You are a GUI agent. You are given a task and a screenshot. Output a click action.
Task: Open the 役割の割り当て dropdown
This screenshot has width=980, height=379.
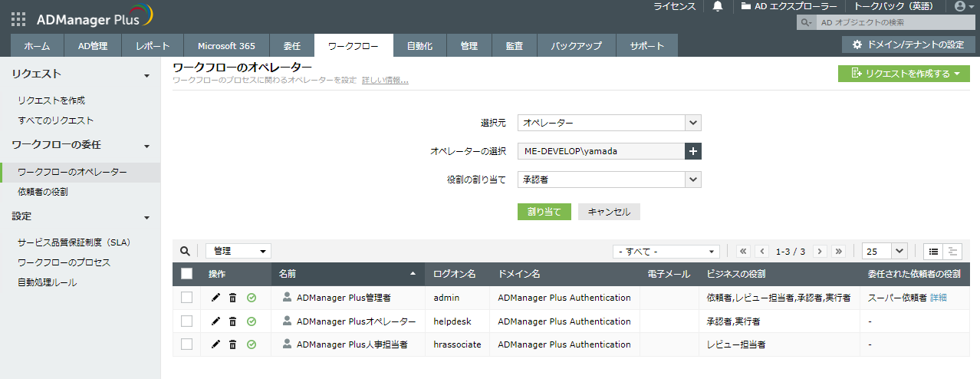click(x=609, y=180)
